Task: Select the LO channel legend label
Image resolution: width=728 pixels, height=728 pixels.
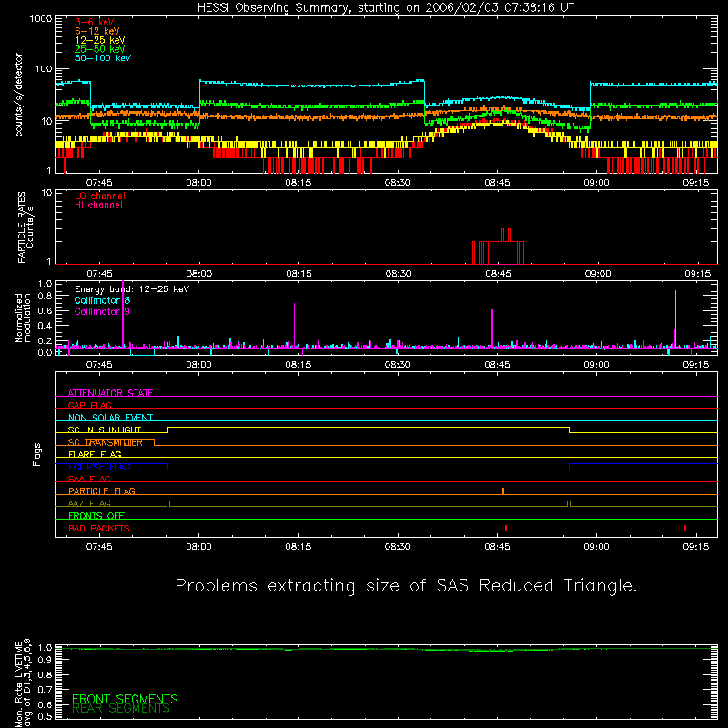Action: (100, 196)
